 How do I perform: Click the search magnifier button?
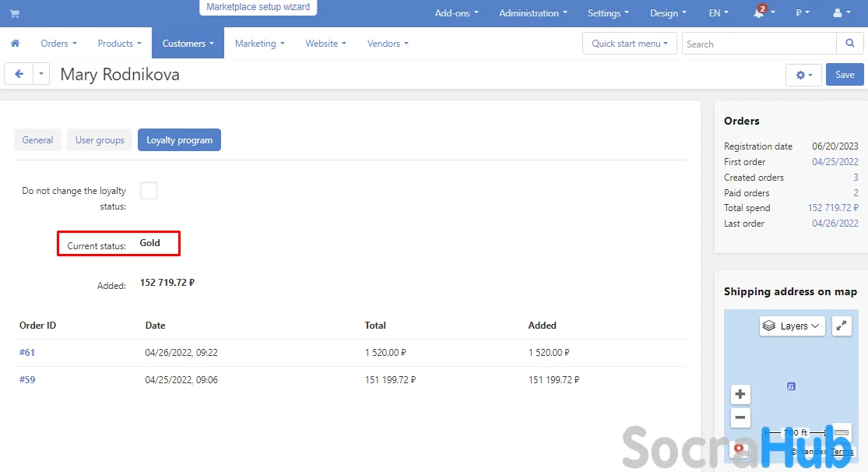pos(849,44)
